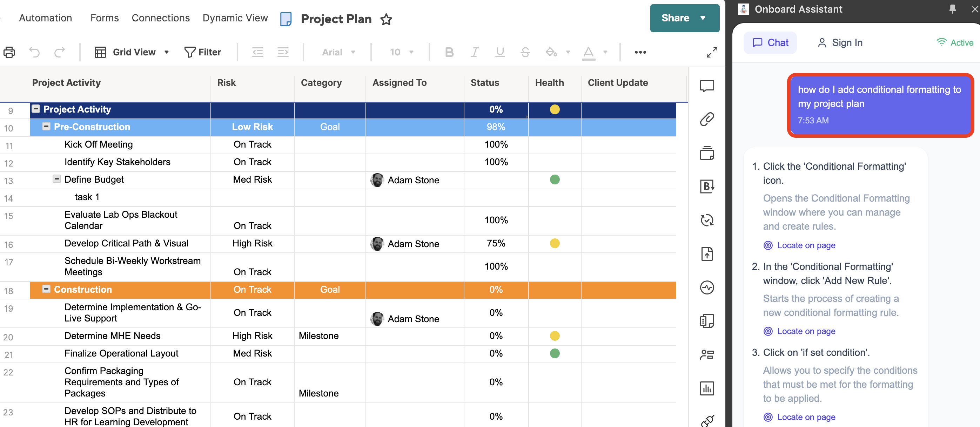The width and height of the screenshot is (980, 427).
Task: Open the conversations comment panel
Action: 706,86
